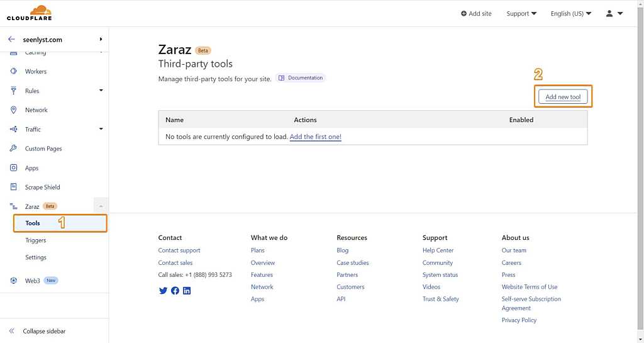The image size is (644, 343).
Task: Open the Facebook social icon
Action: tap(175, 290)
